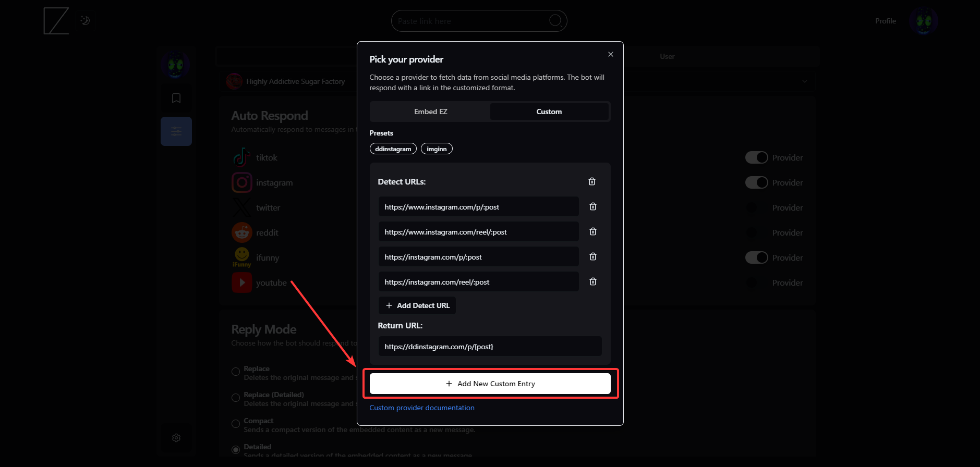Select the Replace reply mode radio
This screenshot has height=467, width=980.
pos(236,372)
